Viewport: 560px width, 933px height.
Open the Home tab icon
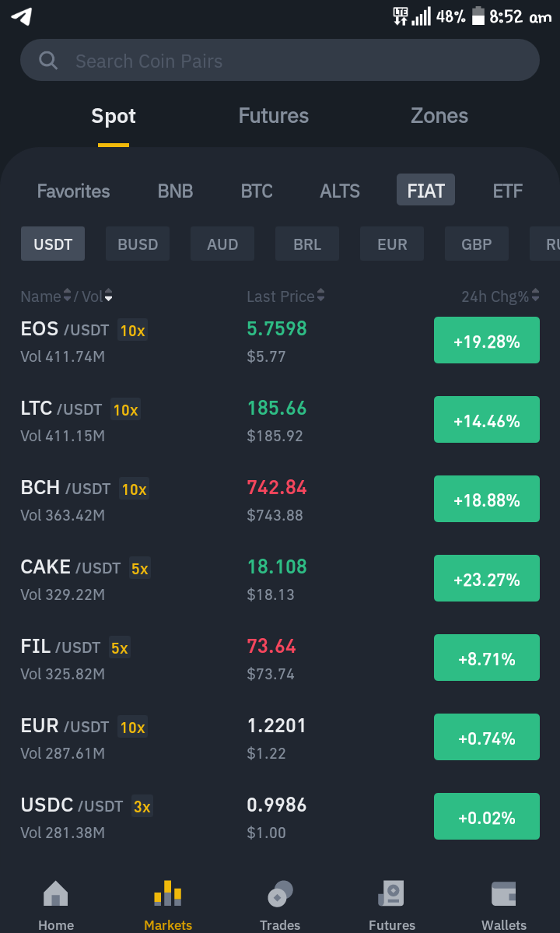[56, 894]
